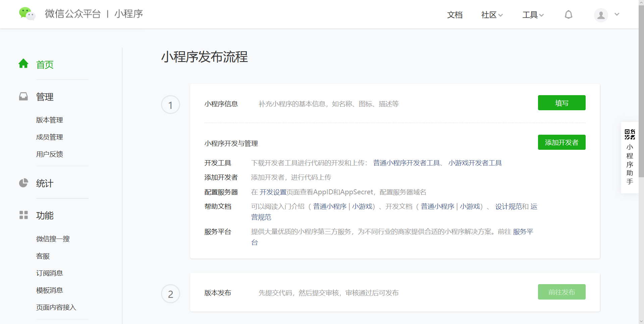The image size is (644, 324).
Task: Open the 开发设置 link
Action: pyautogui.click(x=273, y=192)
